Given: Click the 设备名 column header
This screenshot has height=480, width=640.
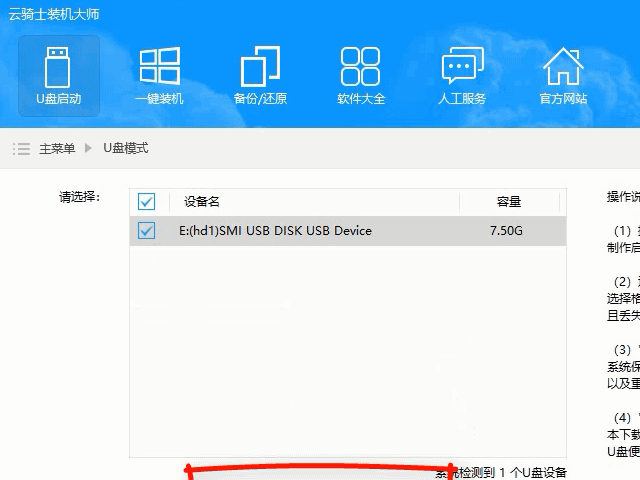Looking at the screenshot, I should pos(202,202).
